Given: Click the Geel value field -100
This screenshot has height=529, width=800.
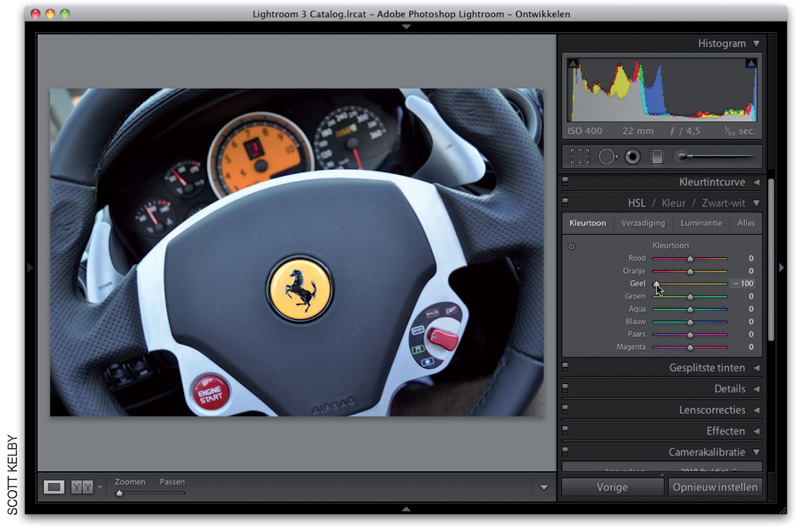Looking at the screenshot, I should (x=743, y=284).
